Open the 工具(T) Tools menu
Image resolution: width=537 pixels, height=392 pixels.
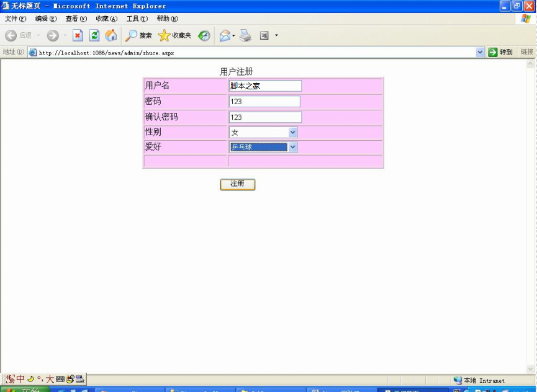point(137,19)
